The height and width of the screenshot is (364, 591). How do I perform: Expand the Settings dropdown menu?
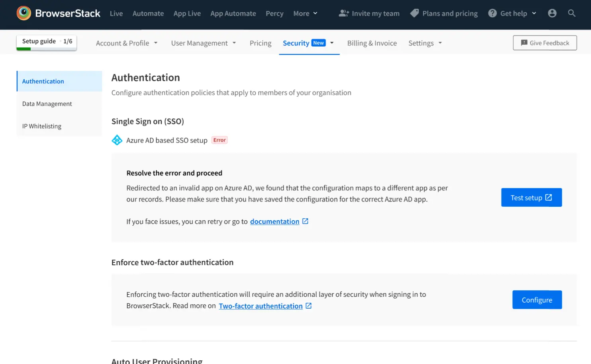pos(425,43)
